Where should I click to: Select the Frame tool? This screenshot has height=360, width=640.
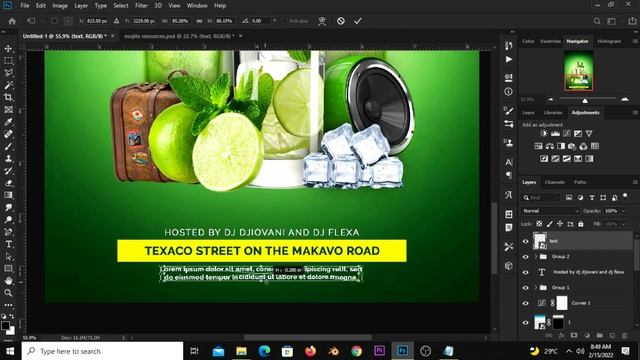(8, 110)
